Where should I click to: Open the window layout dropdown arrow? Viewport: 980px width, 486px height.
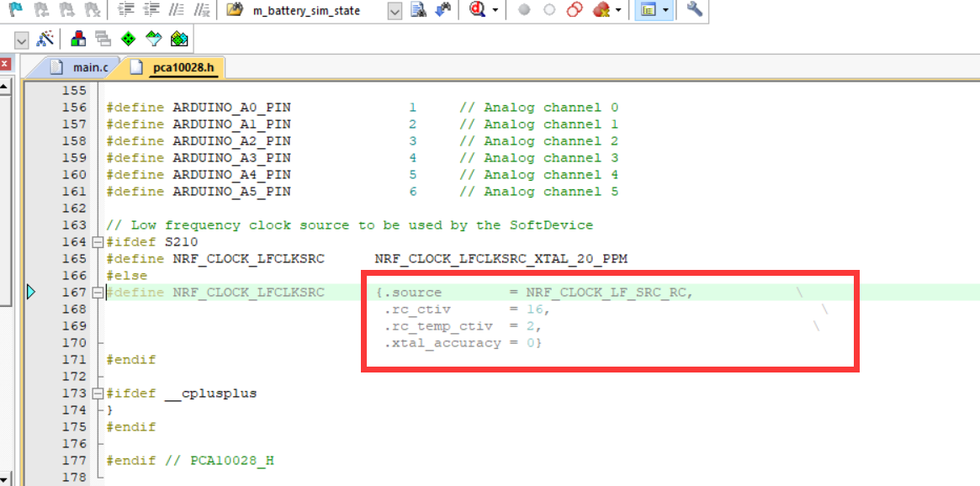click(666, 11)
